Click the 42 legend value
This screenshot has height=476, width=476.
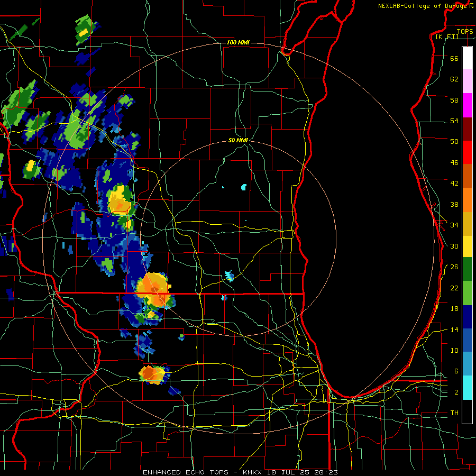(454, 183)
